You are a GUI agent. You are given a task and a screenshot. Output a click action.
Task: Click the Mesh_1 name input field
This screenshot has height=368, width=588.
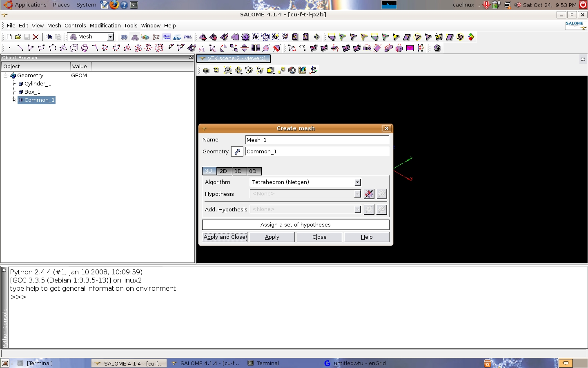[x=317, y=140]
